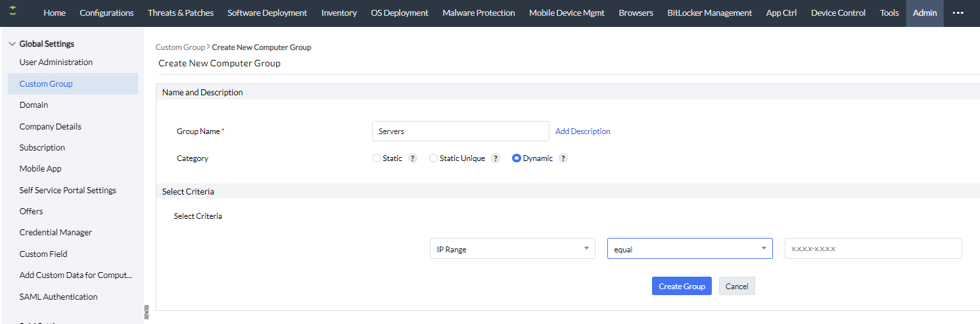Click help icon next to Static
This screenshot has height=324, width=980.
pos(413,158)
